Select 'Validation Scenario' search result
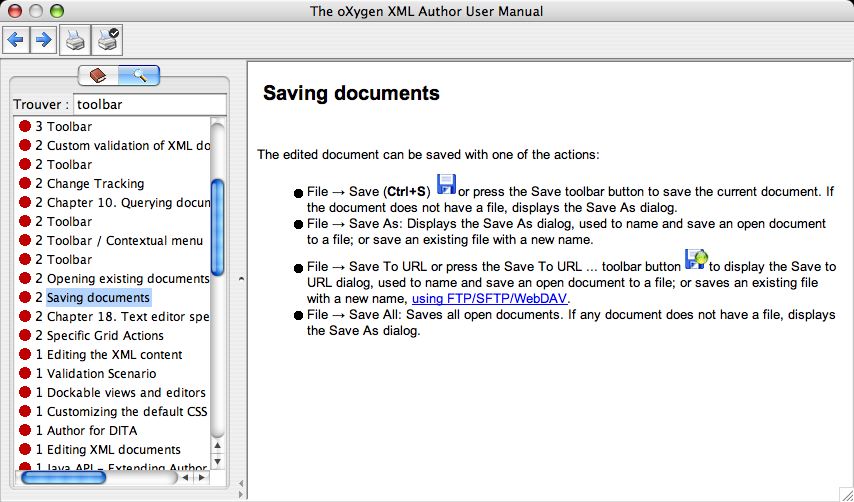This screenshot has width=854, height=502. click(96, 374)
